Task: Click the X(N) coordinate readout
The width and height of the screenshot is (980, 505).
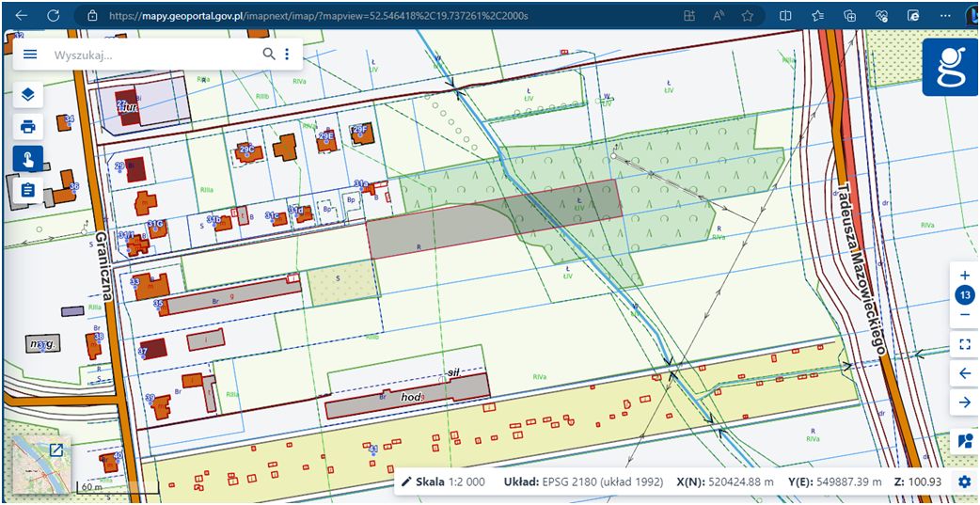Action: (725, 481)
